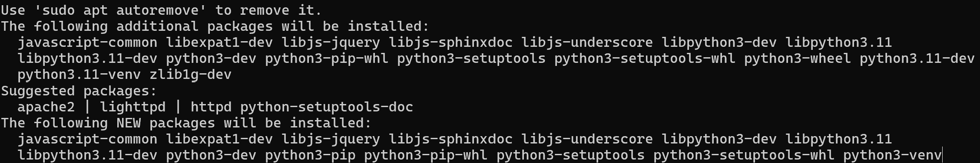Screen dimensions: 980x163
Task: Click 'python-setuptools-doc' package name
Action: point(327,107)
